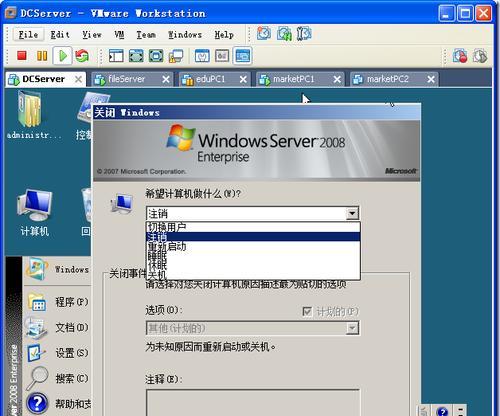Click the 搜索(C) Start menu entry

(x=58, y=378)
